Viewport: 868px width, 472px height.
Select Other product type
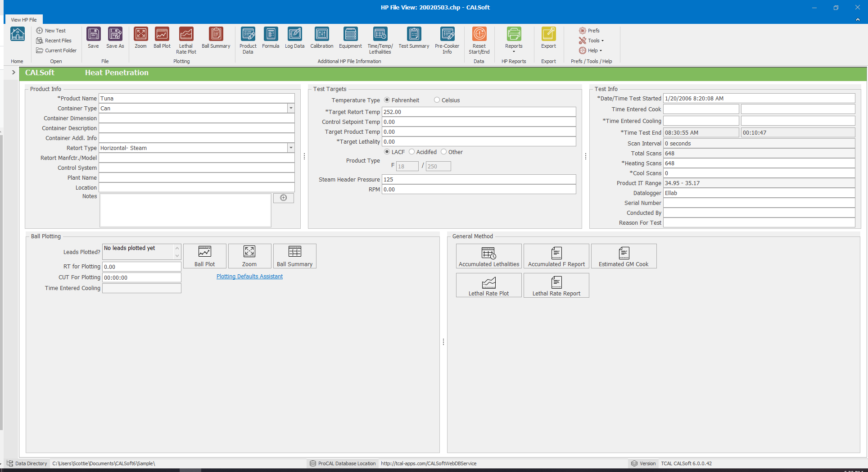[443, 152]
